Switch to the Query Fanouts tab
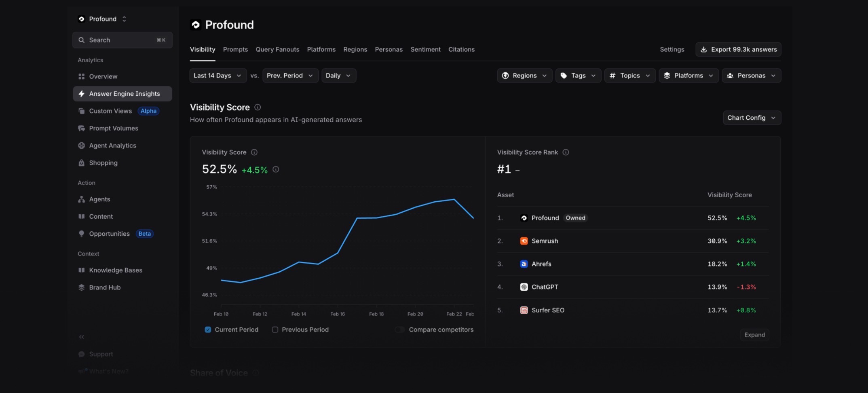 coord(277,49)
